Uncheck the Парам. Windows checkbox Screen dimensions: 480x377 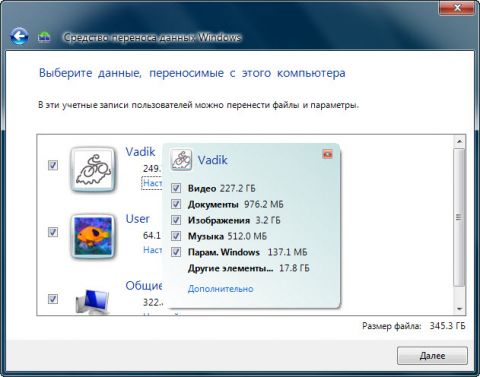(176, 252)
